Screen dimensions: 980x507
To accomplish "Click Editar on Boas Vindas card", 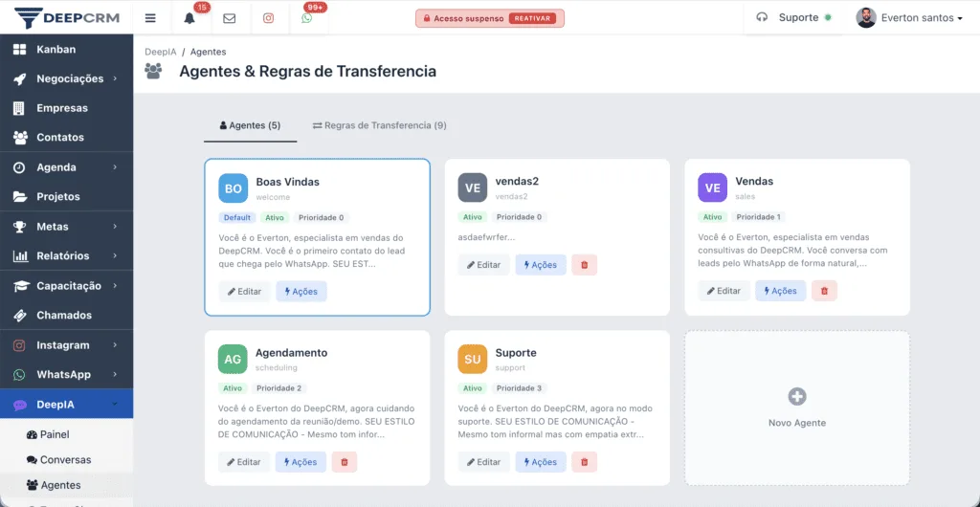I will click(x=244, y=292).
